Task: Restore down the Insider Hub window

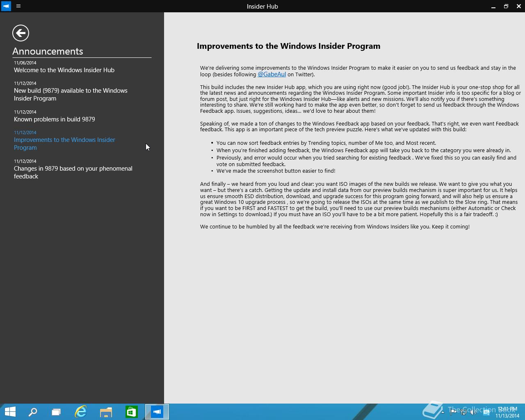Action: click(506, 6)
